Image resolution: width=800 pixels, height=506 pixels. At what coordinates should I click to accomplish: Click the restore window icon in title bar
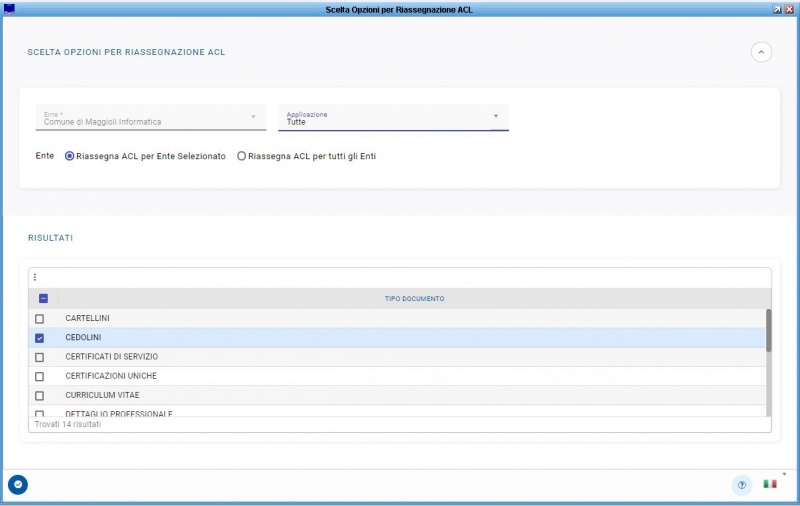click(777, 8)
